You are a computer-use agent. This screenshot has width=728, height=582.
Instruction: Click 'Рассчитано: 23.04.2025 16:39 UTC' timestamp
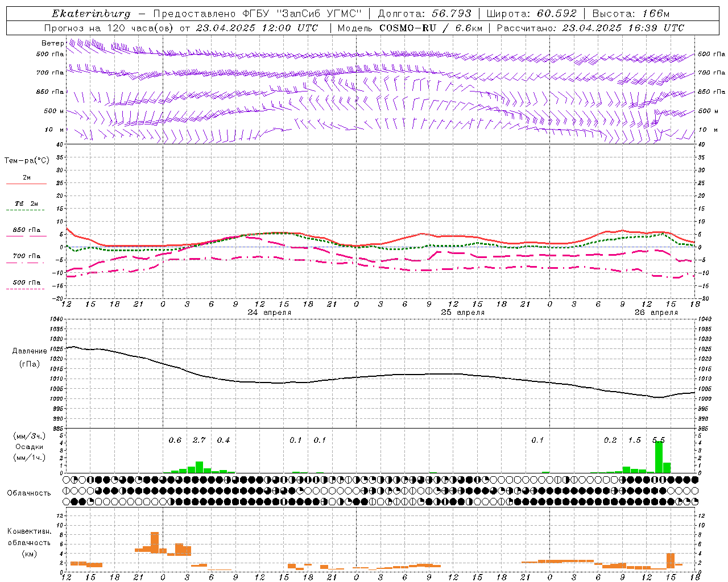(591, 28)
